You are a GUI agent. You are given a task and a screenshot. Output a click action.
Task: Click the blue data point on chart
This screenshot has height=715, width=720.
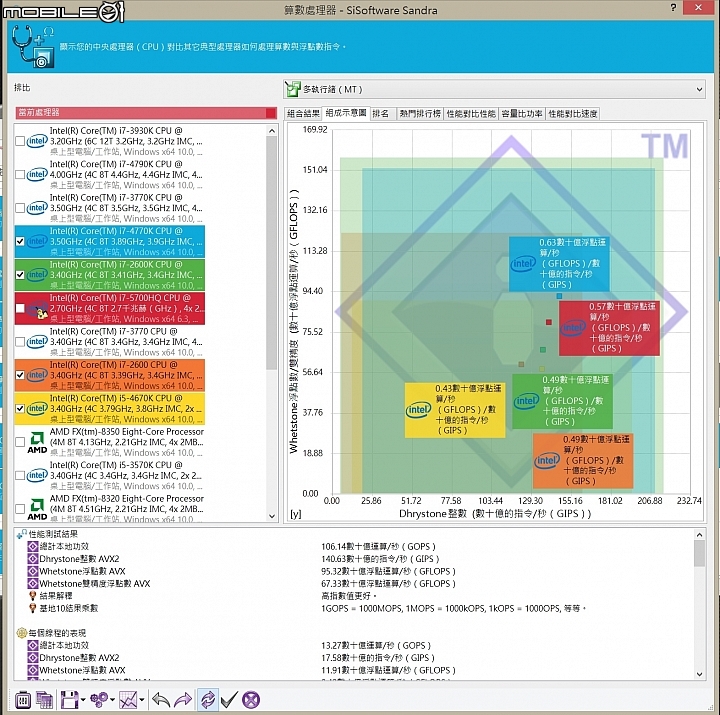pos(559,296)
